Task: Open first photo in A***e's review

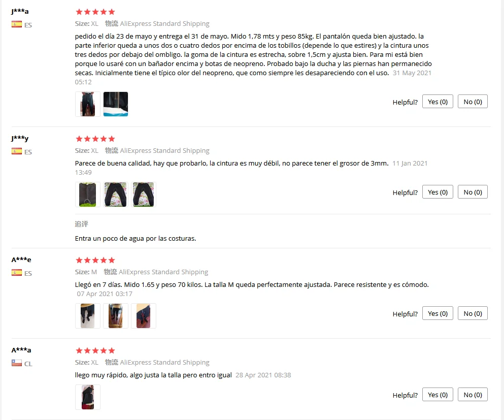Action: (88, 315)
